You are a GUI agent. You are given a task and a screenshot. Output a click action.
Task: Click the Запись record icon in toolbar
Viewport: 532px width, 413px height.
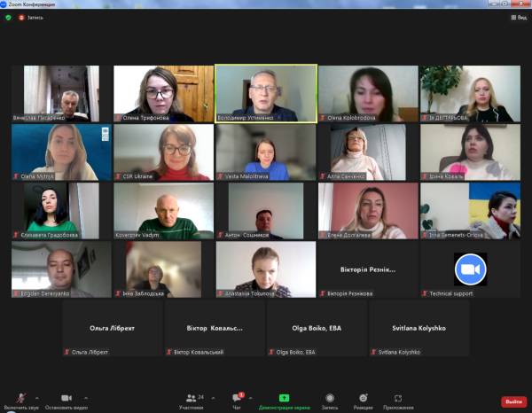click(330, 400)
